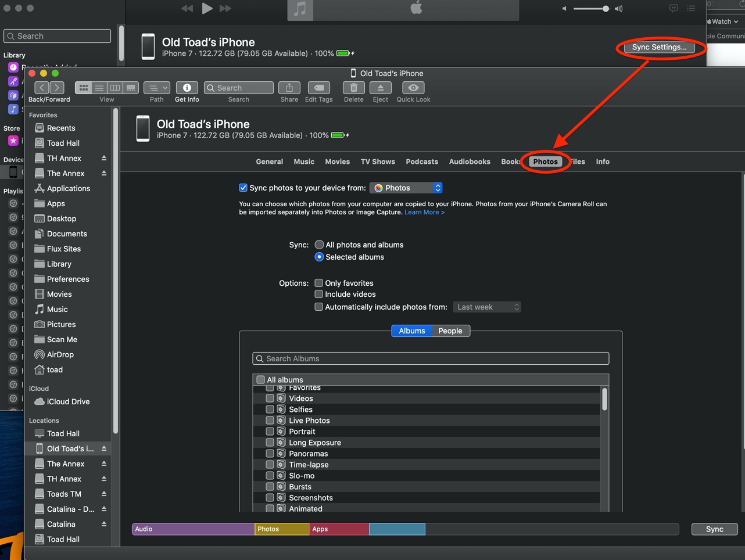Switch to the Movies tab
745x560 pixels.
point(338,161)
